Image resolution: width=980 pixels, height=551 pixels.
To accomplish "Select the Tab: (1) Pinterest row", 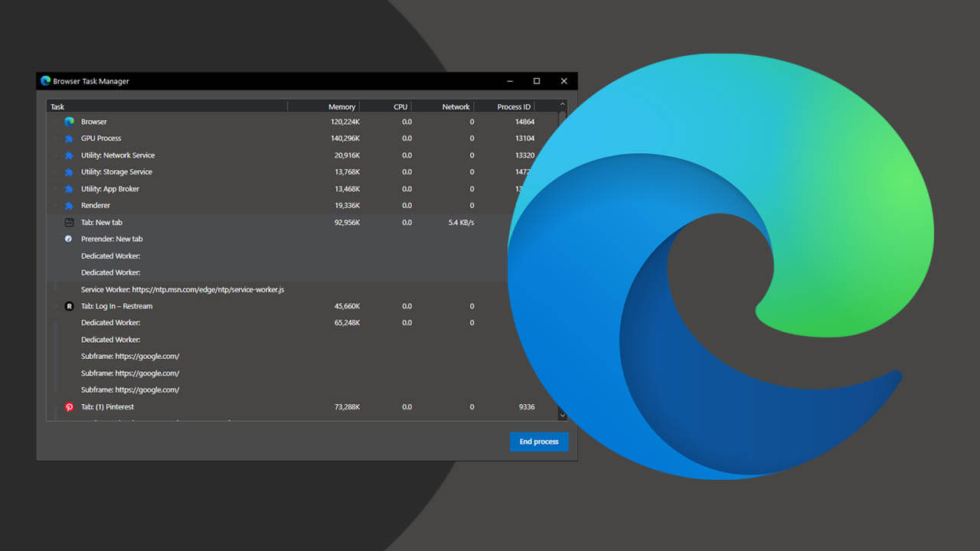I will pos(302,407).
